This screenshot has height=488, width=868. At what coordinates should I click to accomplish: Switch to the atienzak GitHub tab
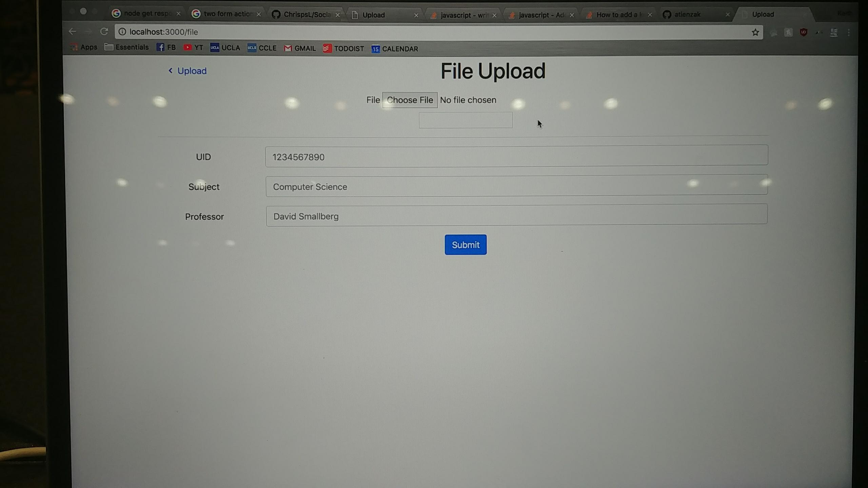pos(687,15)
